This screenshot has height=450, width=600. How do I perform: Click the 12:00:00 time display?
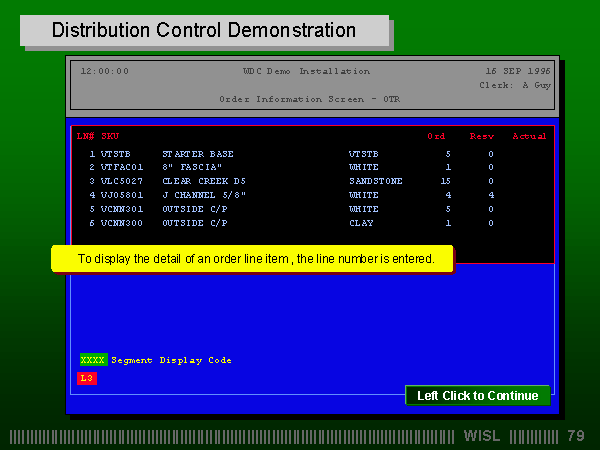[105, 71]
